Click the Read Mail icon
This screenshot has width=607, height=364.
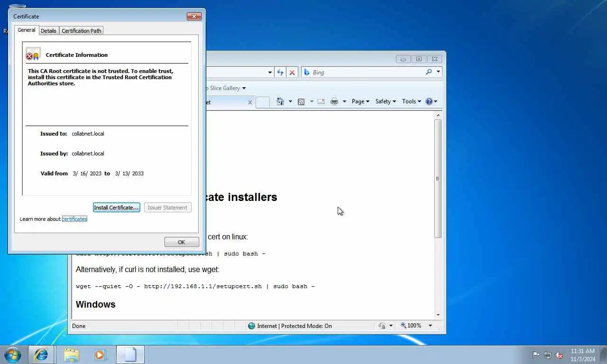(321, 101)
